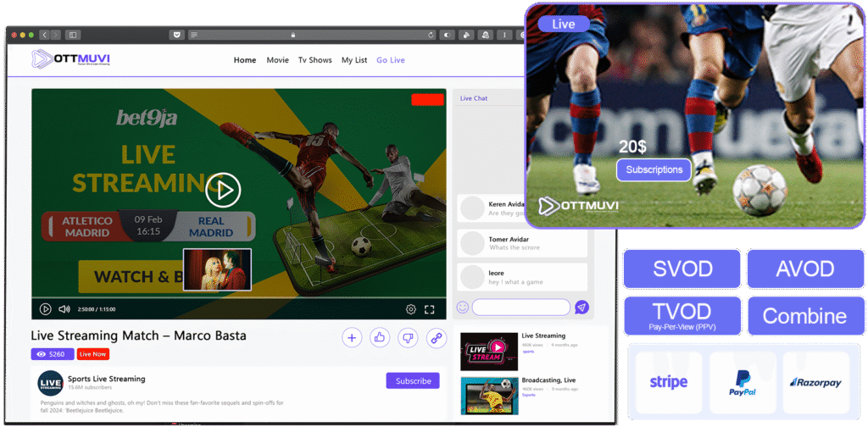Image resolution: width=868 pixels, height=427 pixels.
Task: Dislike the video with thumbs down icon
Action: point(408,337)
